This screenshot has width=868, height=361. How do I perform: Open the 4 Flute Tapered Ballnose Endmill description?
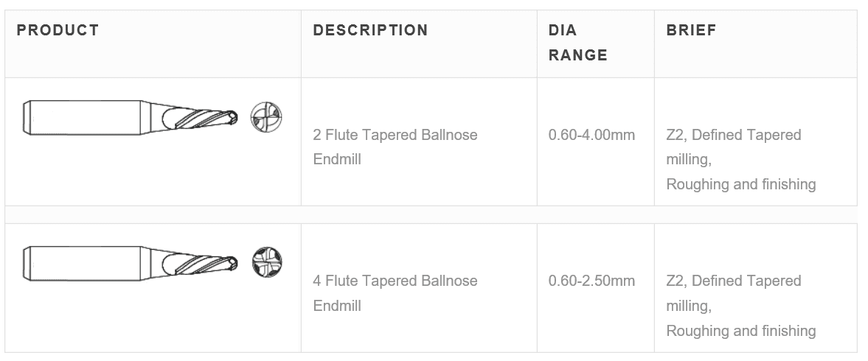(395, 292)
